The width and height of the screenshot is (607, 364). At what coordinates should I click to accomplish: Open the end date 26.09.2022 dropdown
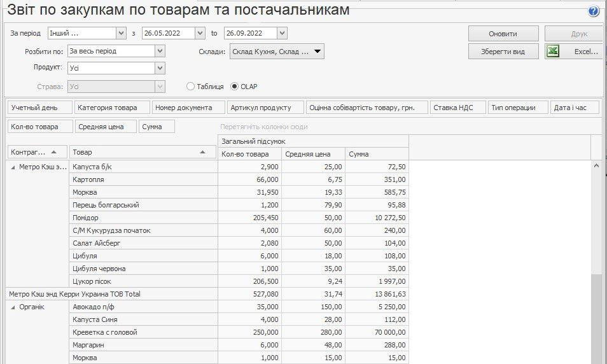(x=282, y=33)
